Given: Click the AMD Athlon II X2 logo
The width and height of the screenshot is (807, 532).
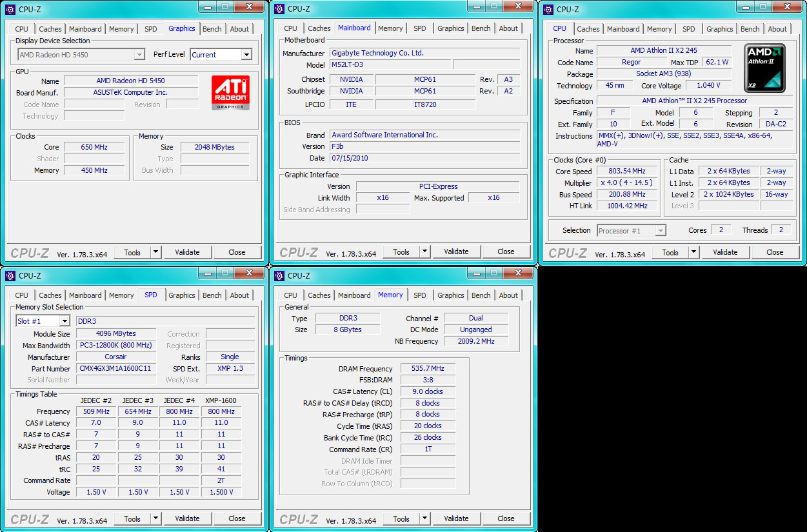Looking at the screenshot, I should 764,68.
